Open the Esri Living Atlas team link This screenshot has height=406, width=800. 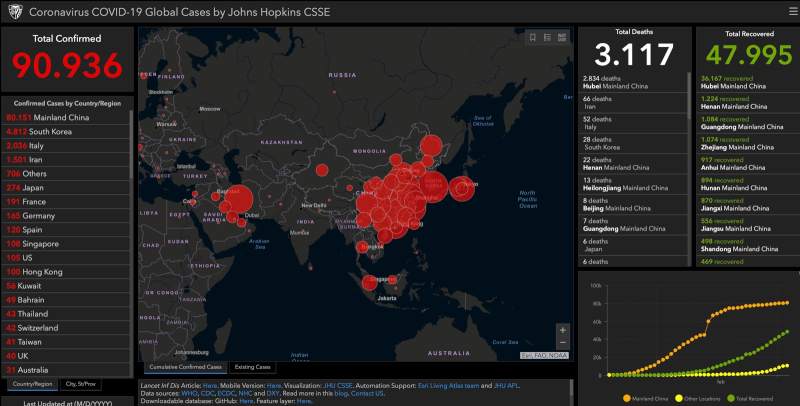[449, 386]
